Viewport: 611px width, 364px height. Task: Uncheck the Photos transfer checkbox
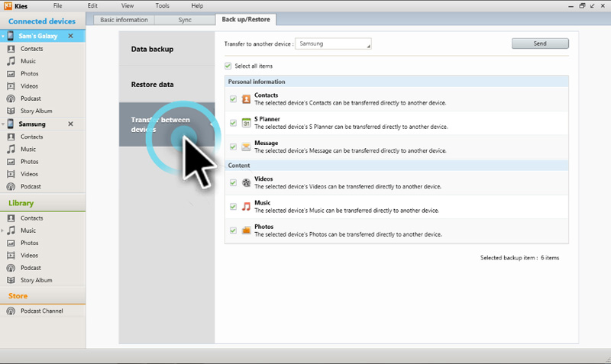point(233,230)
